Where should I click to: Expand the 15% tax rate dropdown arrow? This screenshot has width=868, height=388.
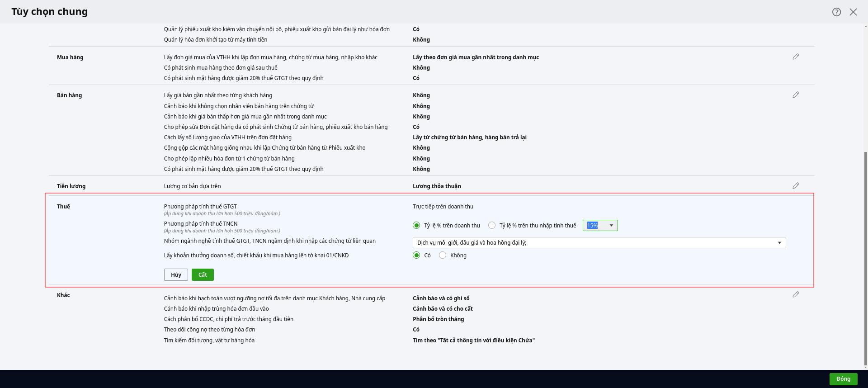(611, 226)
